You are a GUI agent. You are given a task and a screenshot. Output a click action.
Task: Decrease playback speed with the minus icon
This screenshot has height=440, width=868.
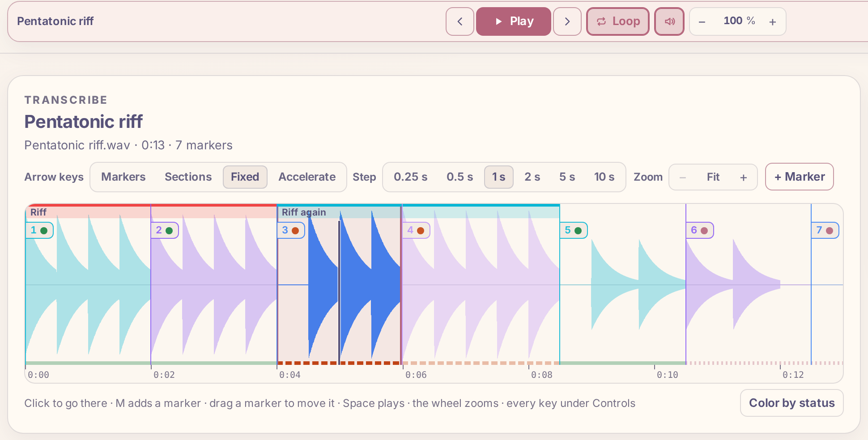pos(702,21)
